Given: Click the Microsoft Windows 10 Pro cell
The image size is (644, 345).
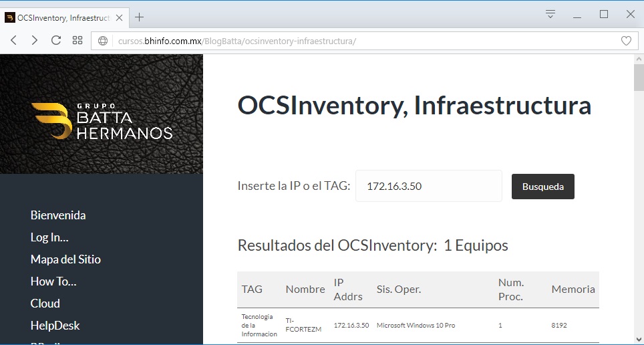Looking at the screenshot, I should click(416, 325).
